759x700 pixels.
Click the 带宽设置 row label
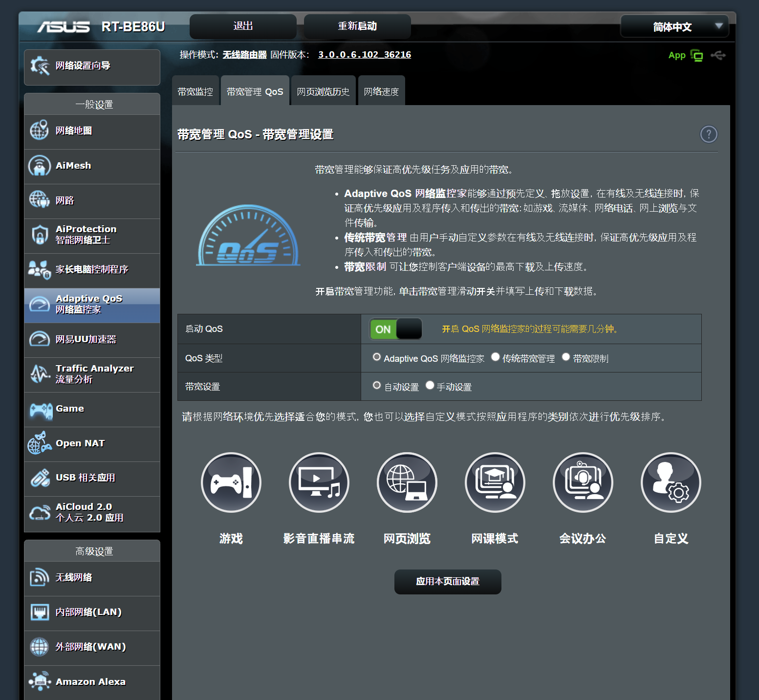click(x=202, y=387)
